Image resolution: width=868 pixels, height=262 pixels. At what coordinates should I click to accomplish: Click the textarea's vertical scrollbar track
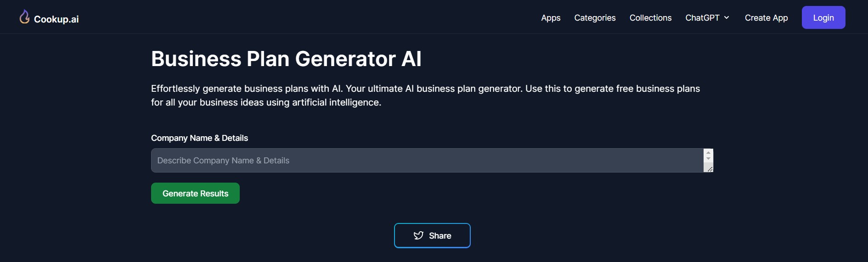click(x=708, y=164)
